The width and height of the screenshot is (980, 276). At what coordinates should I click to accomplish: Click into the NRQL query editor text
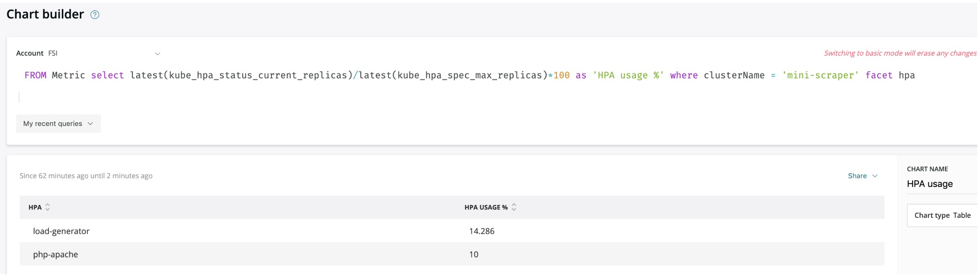pyautogui.click(x=469, y=75)
